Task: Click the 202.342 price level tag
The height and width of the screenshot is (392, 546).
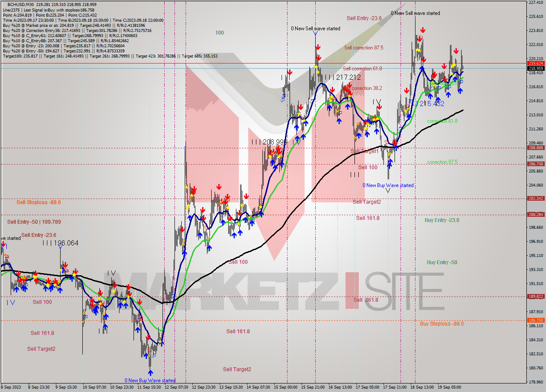Action: 536,199
